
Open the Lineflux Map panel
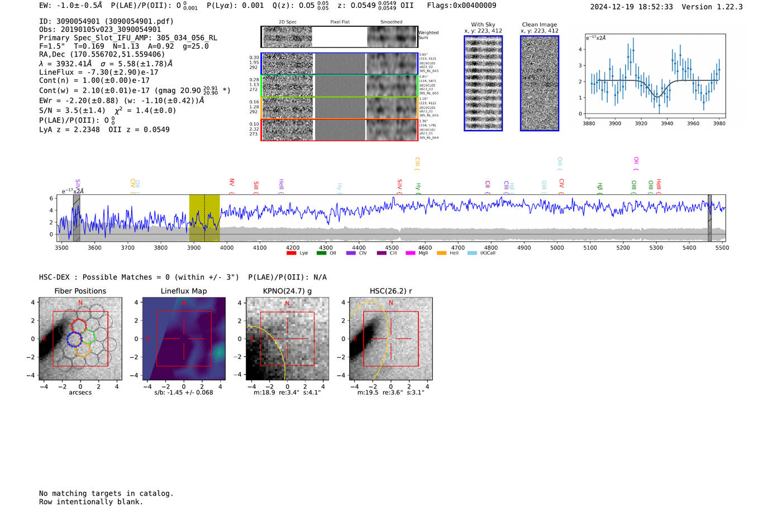click(184, 339)
